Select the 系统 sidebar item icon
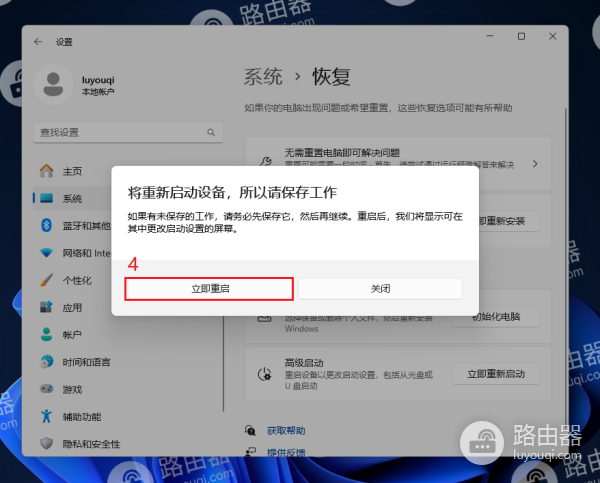Viewport: 600px width, 483px height. 46,198
